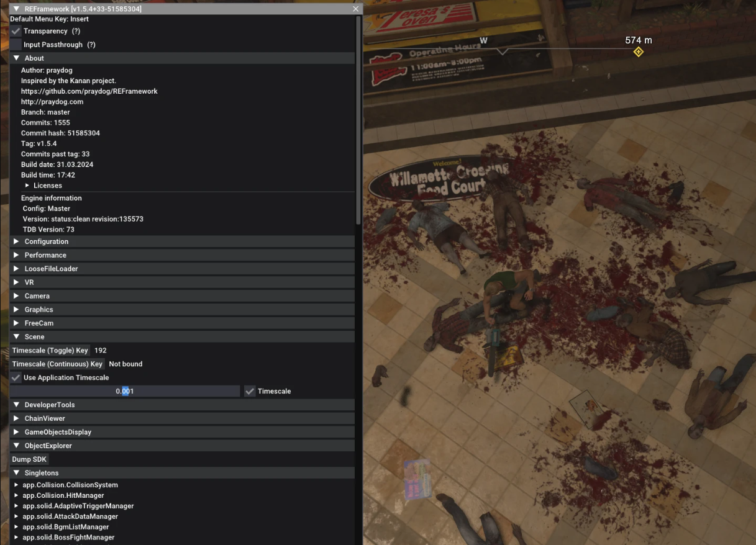Close the REFramework window
Image resolution: width=756 pixels, height=545 pixels.
(x=356, y=9)
